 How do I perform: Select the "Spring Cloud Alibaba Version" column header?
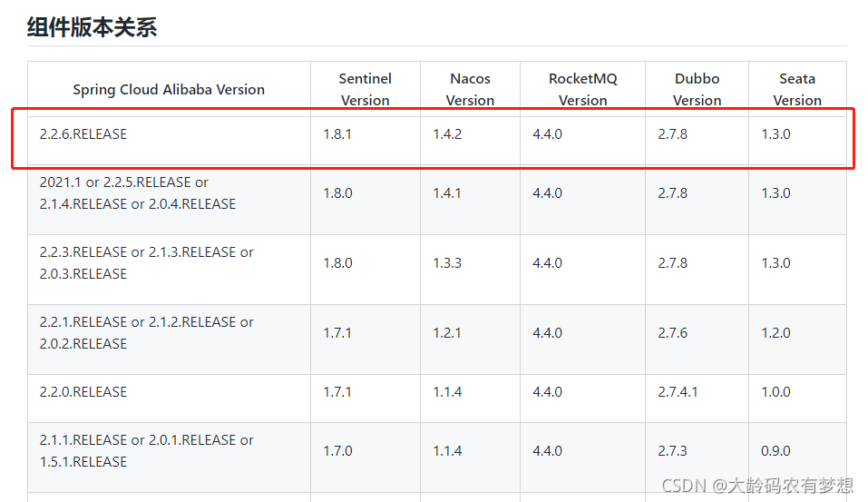tap(169, 89)
